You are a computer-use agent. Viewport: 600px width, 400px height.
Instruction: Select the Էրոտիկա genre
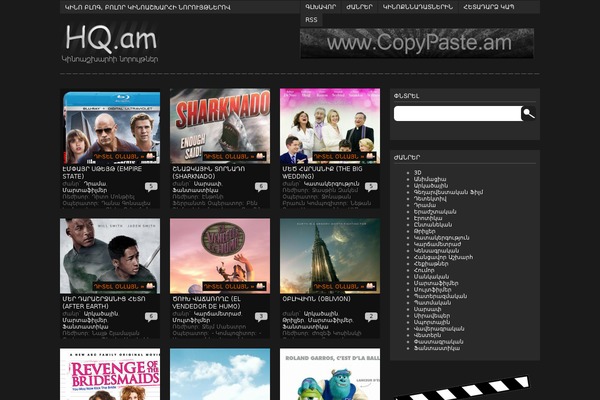428,218
